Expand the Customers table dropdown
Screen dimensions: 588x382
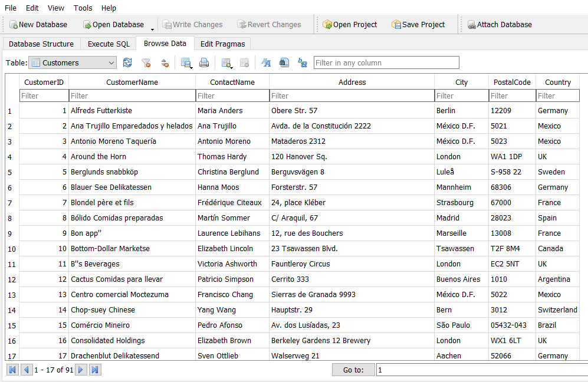click(x=111, y=62)
